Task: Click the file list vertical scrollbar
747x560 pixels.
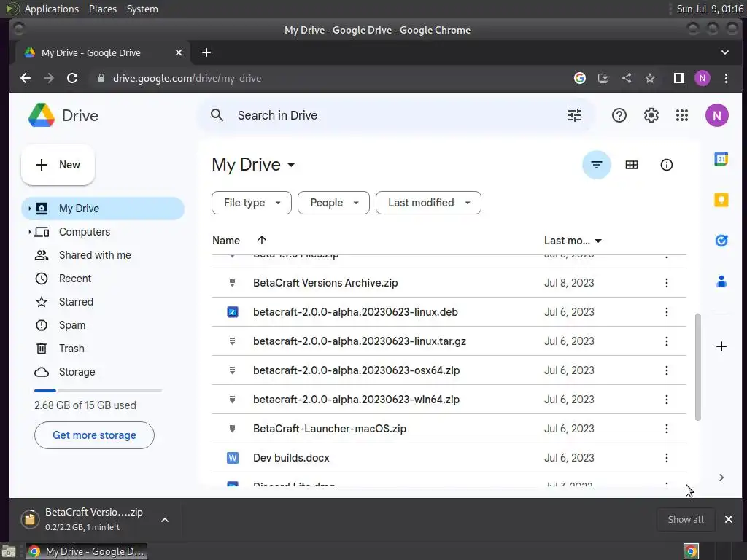Action: 698,367
